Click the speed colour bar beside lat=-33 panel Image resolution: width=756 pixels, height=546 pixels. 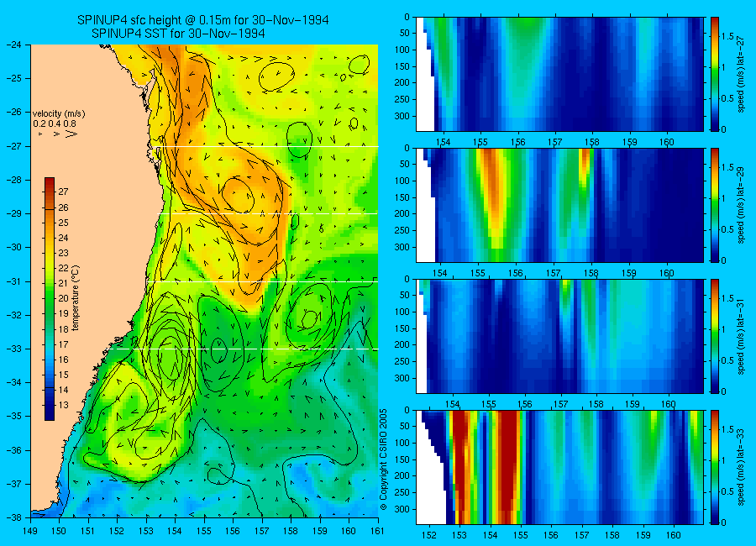click(714, 467)
